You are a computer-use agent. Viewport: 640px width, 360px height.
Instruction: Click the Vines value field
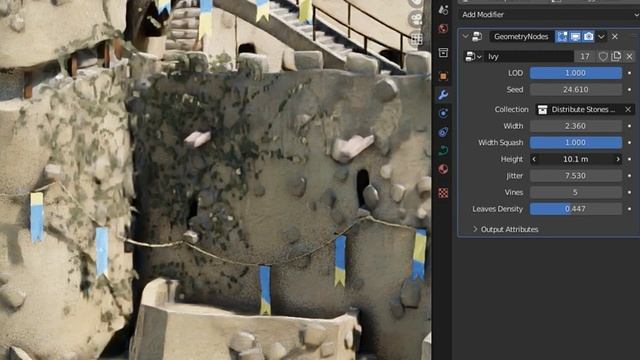pos(576,192)
